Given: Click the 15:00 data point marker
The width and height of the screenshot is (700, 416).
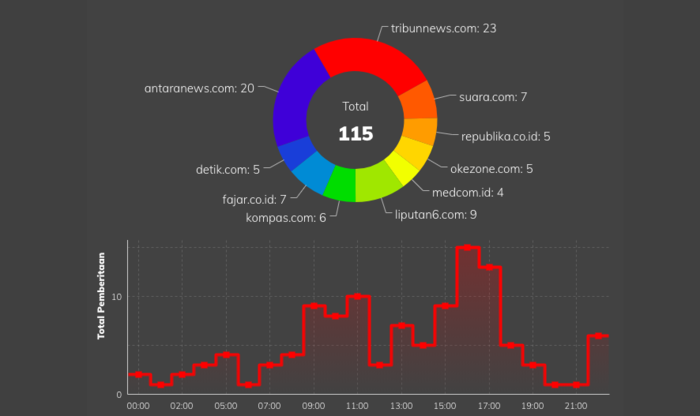Looking at the screenshot, I should [445, 306].
